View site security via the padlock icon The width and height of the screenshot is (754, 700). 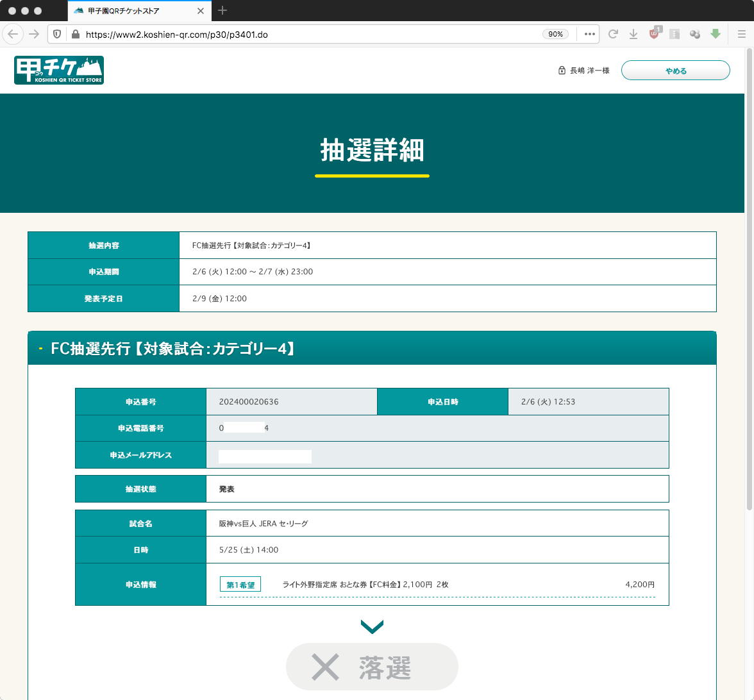(75, 34)
